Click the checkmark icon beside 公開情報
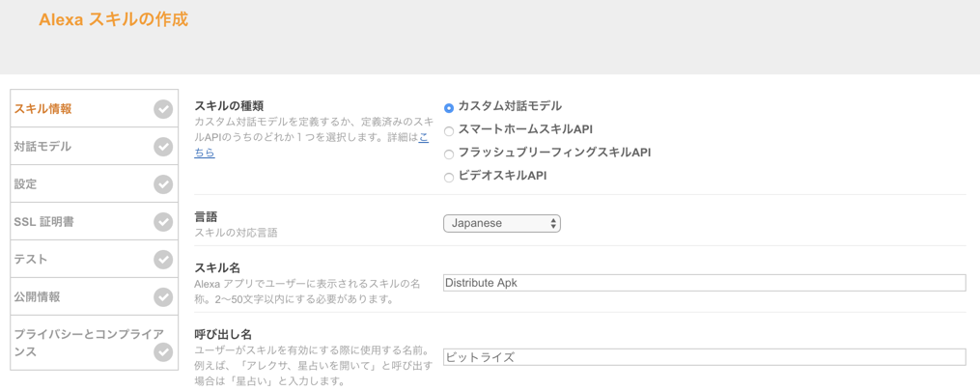 pos(163,296)
